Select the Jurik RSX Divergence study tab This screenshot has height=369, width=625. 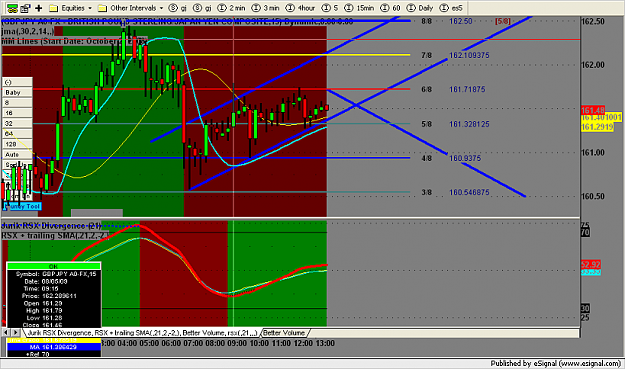click(x=142, y=333)
